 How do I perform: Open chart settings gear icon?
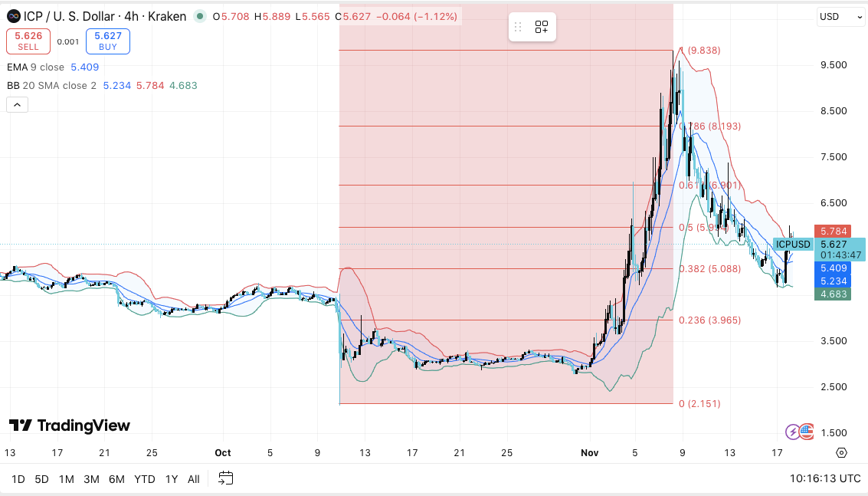pos(842,453)
